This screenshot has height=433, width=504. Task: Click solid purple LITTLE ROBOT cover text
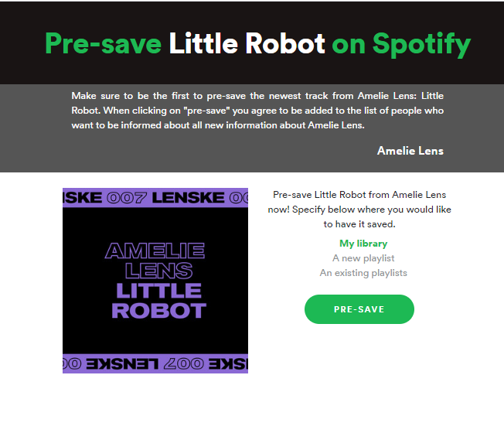coord(158,301)
